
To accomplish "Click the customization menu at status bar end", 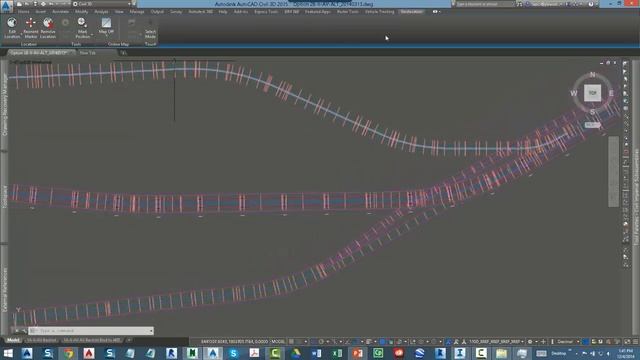I will coord(635,341).
